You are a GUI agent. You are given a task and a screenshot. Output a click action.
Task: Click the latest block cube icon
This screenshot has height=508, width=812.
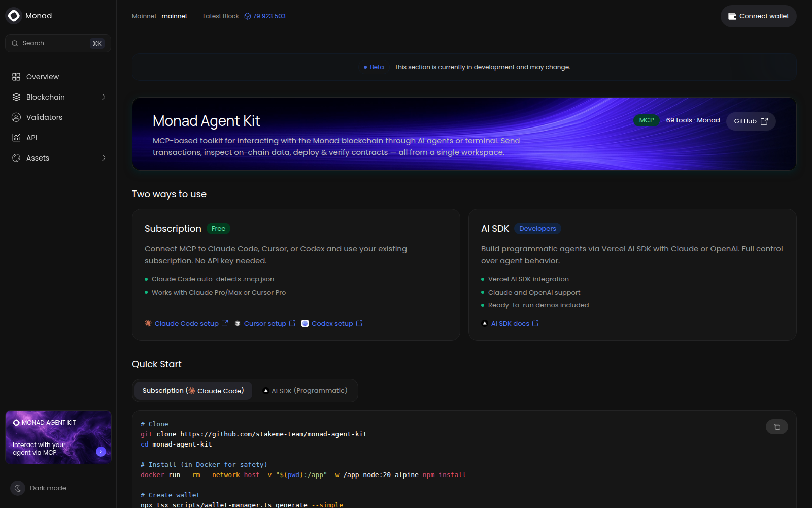[x=248, y=16]
